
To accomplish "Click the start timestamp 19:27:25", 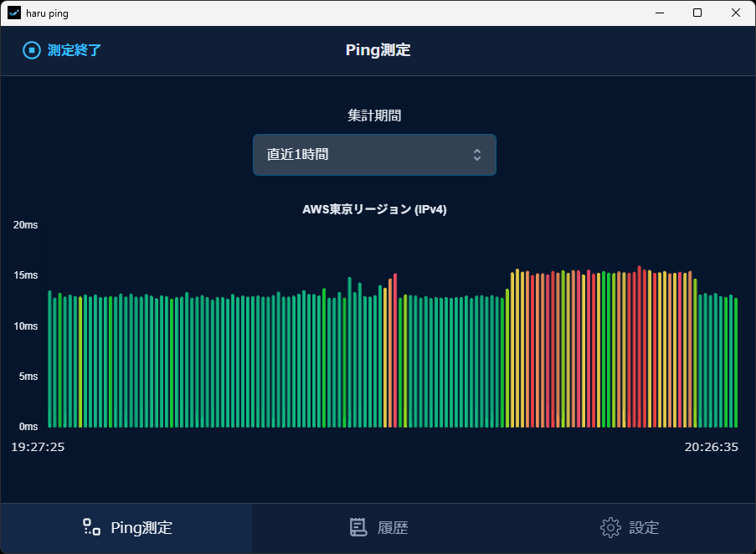I will point(38,447).
